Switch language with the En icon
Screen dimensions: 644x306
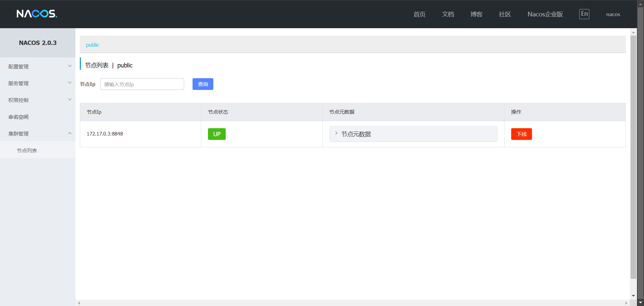584,14
